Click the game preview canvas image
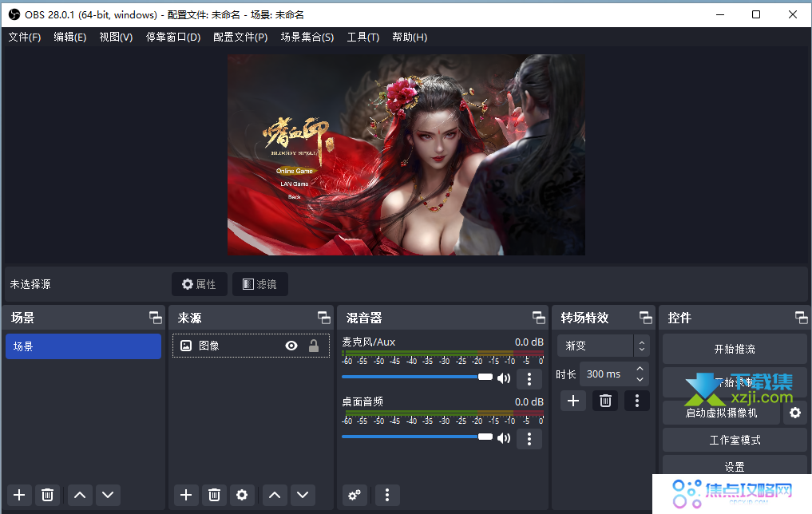812x514 pixels. point(406,155)
